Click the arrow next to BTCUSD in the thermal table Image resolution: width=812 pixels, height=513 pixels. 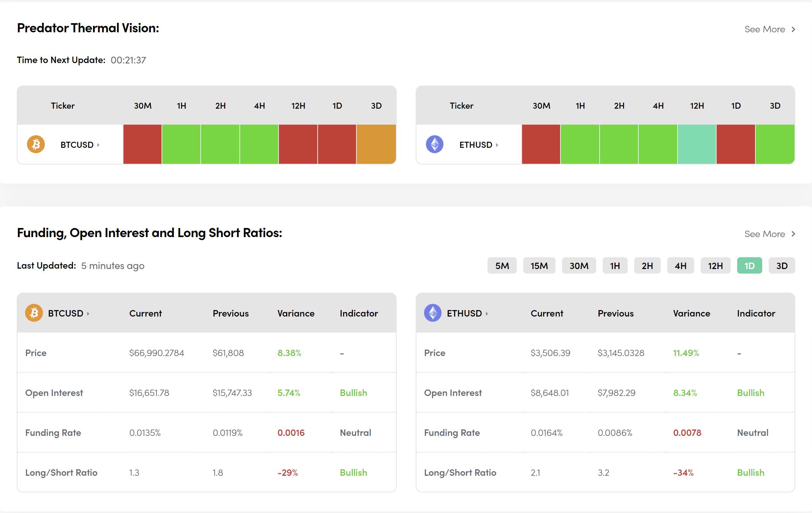pyautogui.click(x=98, y=145)
